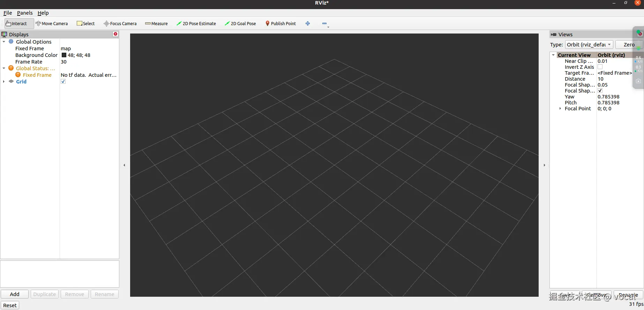Collapse the left Displays panel using arrow
This screenshot has height=310, width=644.
pyautogui.click(x=125, y=165)
